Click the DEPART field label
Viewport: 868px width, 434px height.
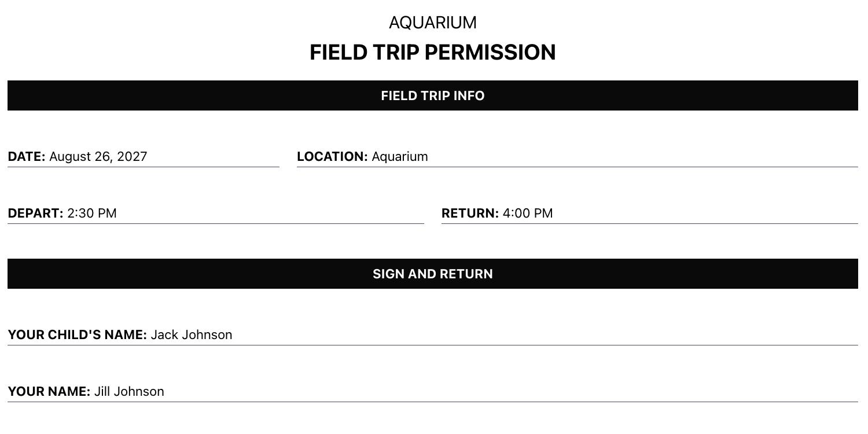[x=35, y=214]
